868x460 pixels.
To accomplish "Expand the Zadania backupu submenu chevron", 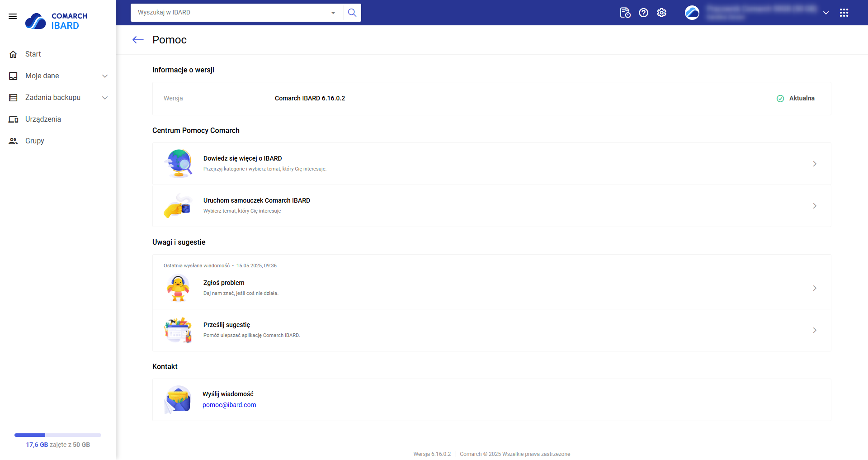I will click(105, 98).
